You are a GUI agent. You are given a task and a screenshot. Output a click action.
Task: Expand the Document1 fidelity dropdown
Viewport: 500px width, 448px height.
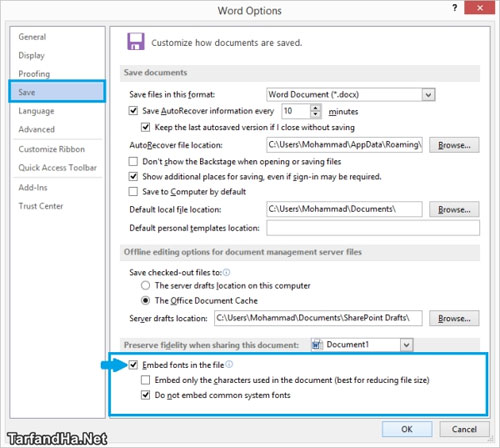tap(406, 345)
